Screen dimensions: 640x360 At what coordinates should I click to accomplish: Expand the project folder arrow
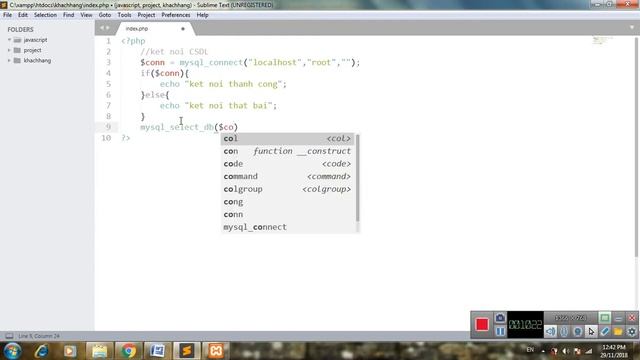[9, 50]
